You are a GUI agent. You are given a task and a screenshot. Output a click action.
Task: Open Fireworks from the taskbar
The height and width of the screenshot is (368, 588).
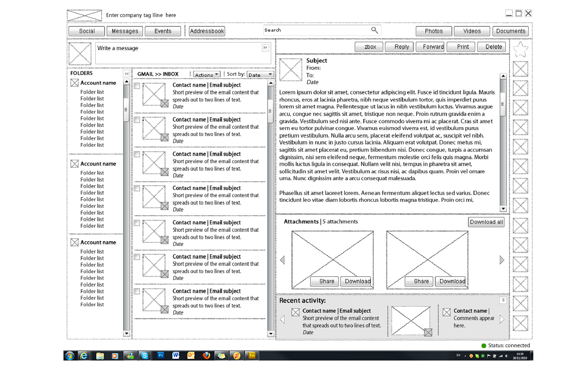point(252,355)
